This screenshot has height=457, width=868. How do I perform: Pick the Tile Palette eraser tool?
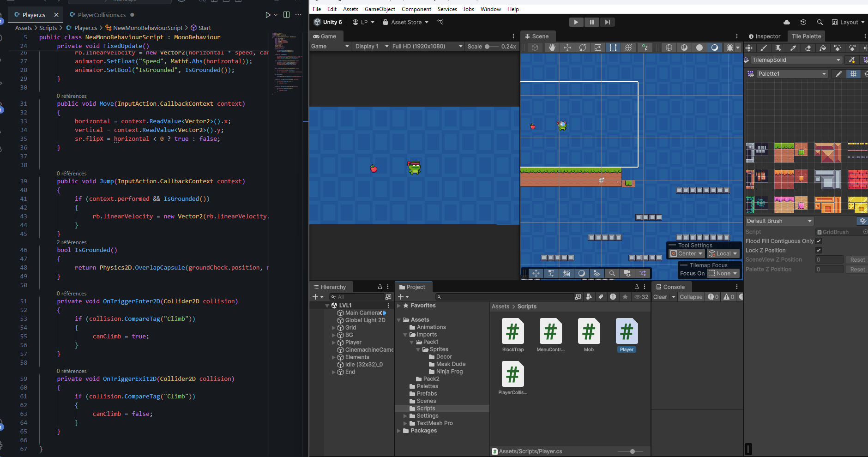(808, 48)
